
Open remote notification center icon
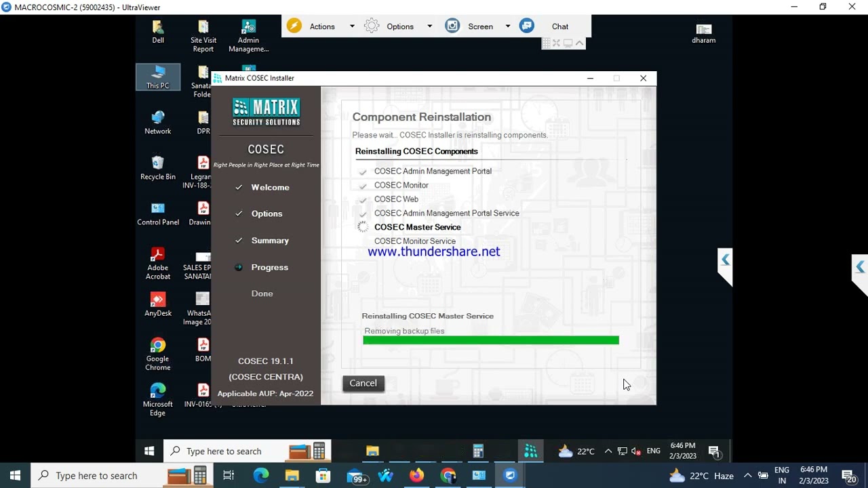[714, 451]
